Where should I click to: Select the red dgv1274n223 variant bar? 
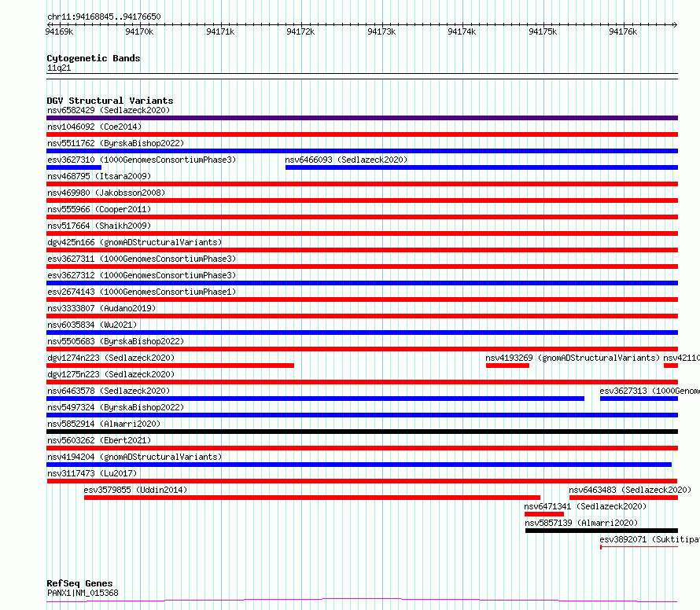pyautogui.click(x=170, y=366)
